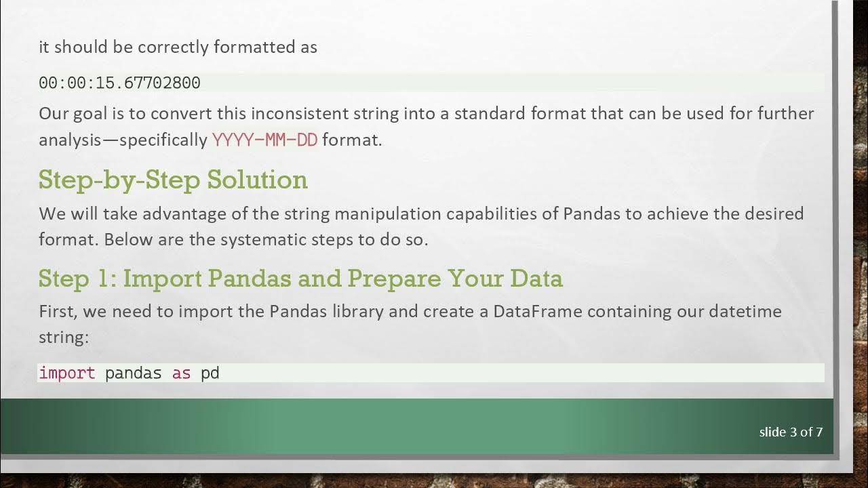Click the green footer bar
The height and width of the screenshot is (488, 868).
pyautogui.click(x=407, y=426)
